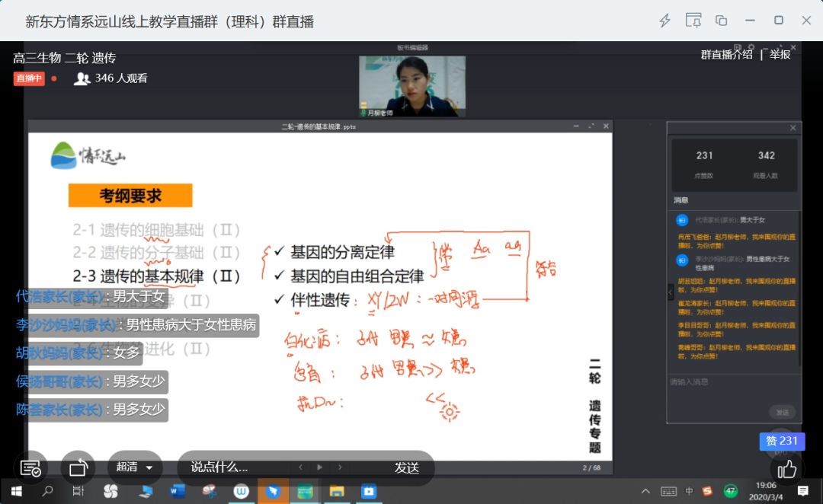Click the slide play button
Screen dimensions: 823x504
point(319,467)
